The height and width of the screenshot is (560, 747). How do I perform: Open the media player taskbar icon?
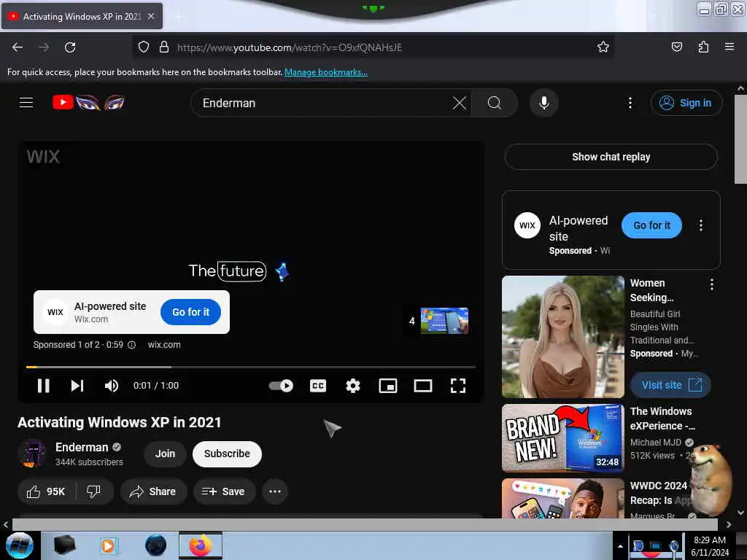coord(108,545)
